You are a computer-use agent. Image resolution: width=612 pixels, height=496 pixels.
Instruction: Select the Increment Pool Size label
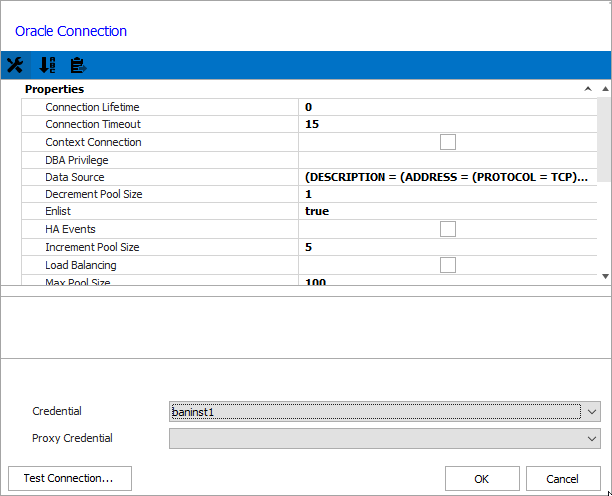[92, 247]
